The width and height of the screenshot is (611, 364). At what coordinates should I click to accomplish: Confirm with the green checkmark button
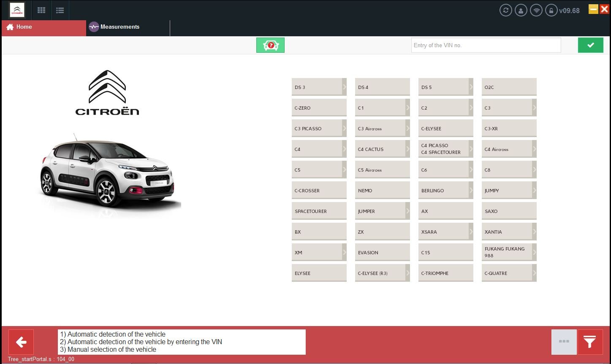[590, 45]
